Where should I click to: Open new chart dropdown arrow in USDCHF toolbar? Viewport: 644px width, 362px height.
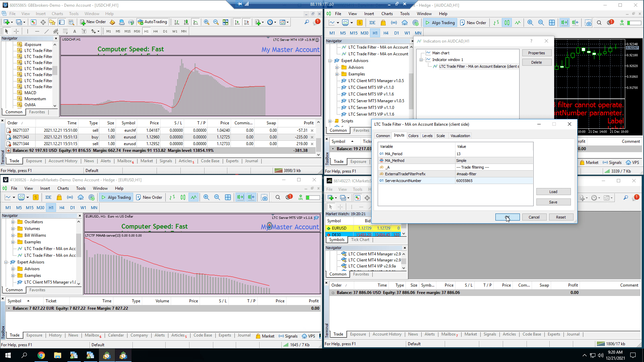point(12,22)
